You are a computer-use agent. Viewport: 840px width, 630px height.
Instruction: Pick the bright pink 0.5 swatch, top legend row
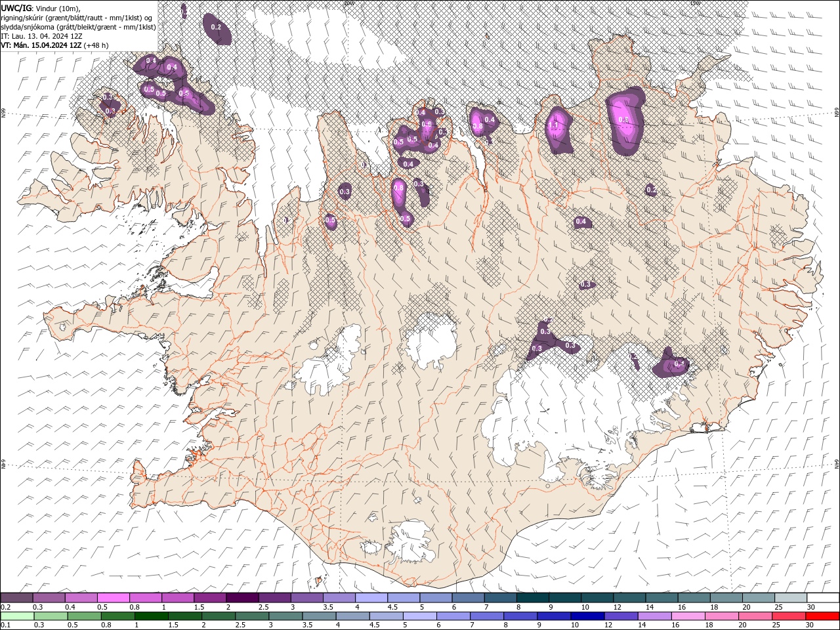click(114, 598)
